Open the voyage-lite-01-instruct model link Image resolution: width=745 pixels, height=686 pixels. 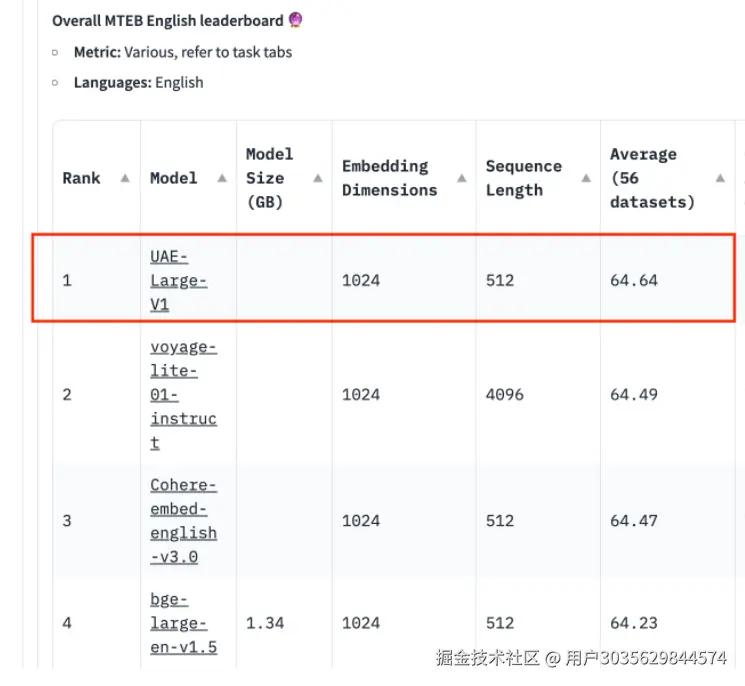point(183,394)
